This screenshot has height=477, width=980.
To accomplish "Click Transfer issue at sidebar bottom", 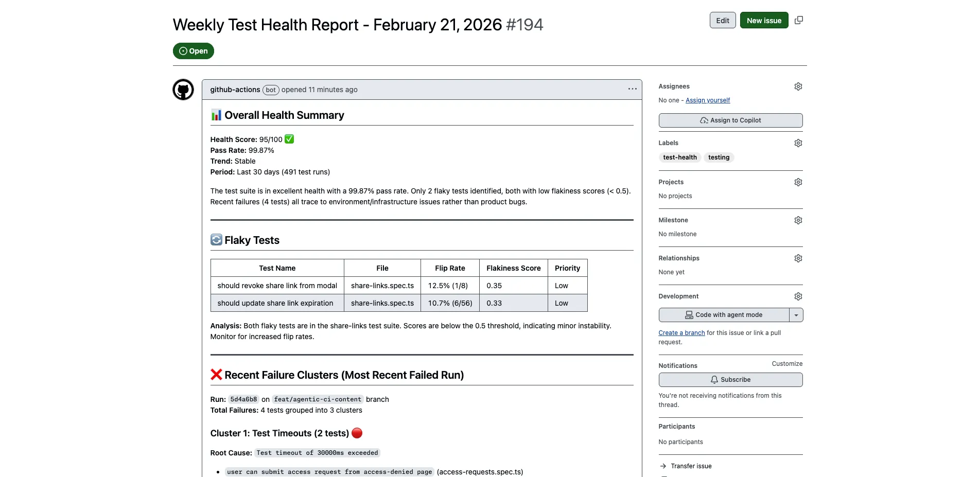I will (x=691, y=466).
